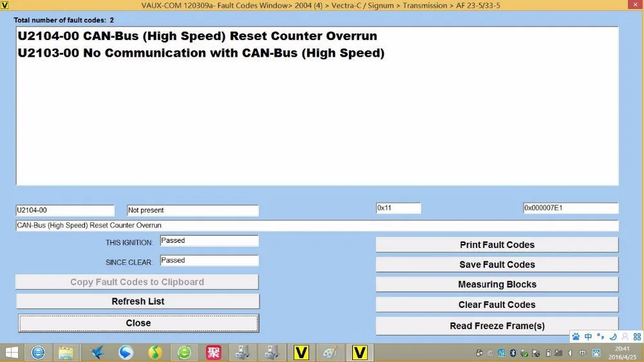Click the Refresh List button
The image size is (644, 362).
click(138, 301)
